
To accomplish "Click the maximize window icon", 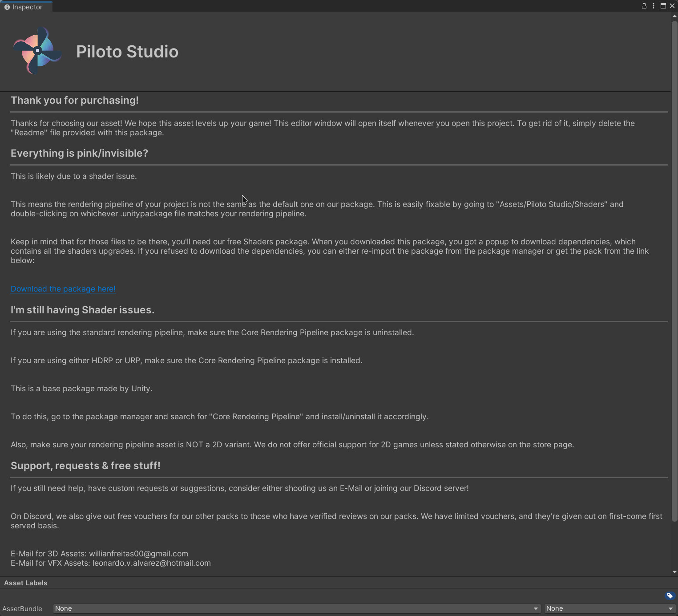I will 663,6.
